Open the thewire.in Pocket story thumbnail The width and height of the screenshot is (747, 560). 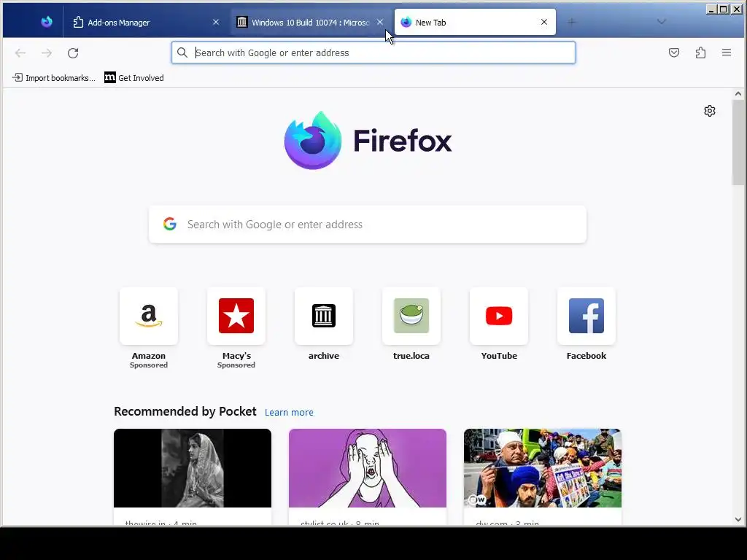[193, 468]
